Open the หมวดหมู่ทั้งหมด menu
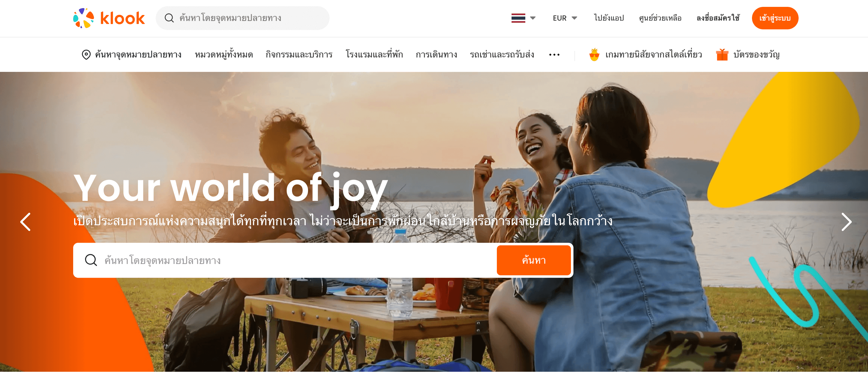The height and width of the screenshot is (378, 868). pyautogui.click(x=224, y=55)
